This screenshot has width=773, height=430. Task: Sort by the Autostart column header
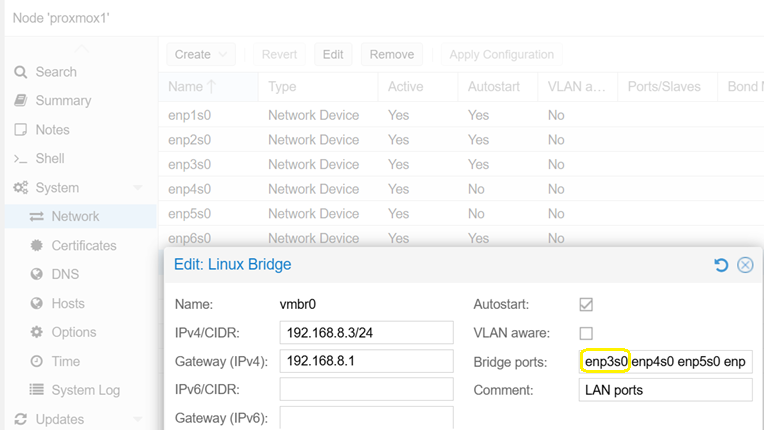[x=498, y=87]
